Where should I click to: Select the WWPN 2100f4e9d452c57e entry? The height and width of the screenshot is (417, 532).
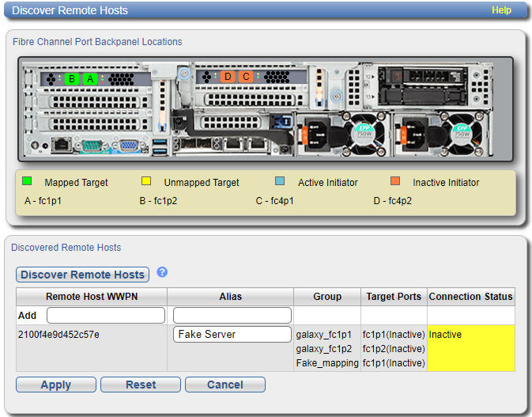[58, 335]
